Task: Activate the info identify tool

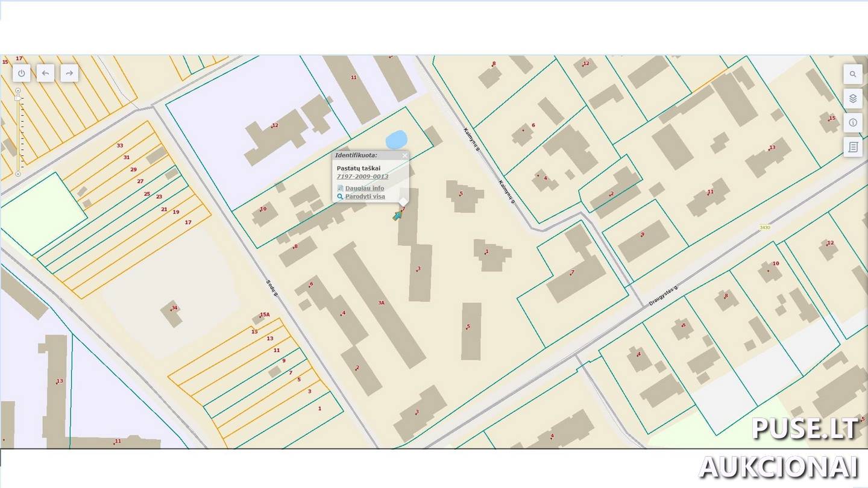Action: (853, 122)
